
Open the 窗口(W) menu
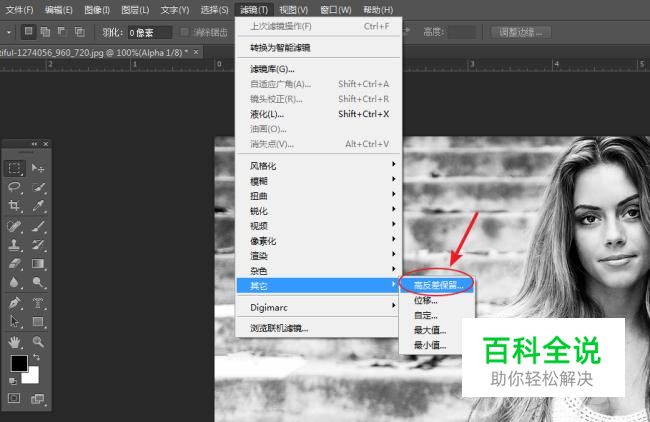[336, 10]
